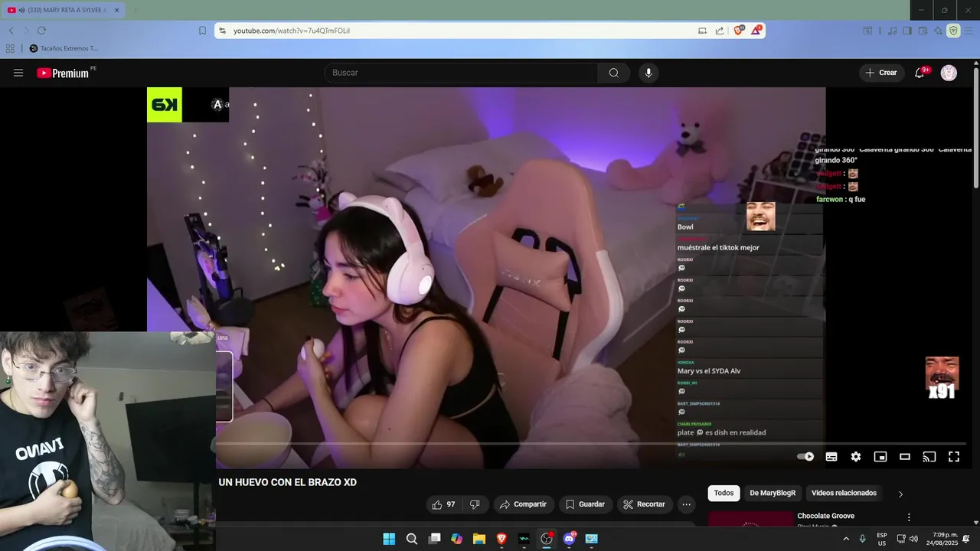Click the browser address bar URL
980x551 pixels.
coord(292,31)
